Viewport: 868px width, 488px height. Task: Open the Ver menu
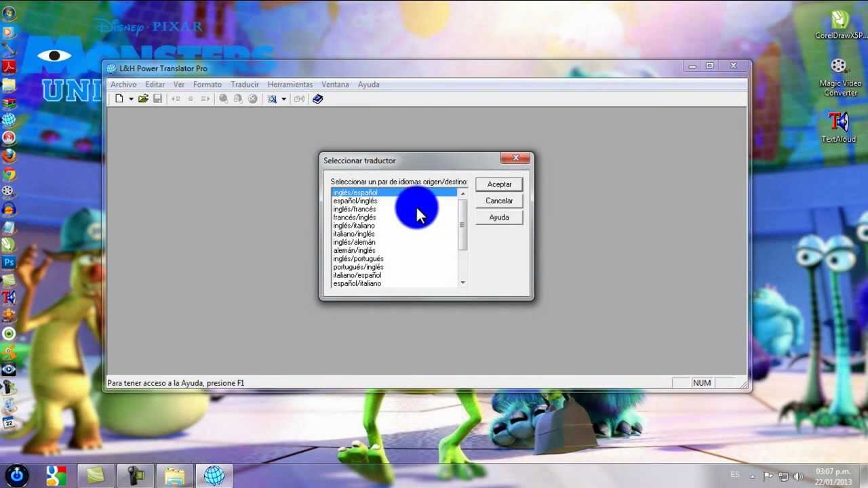pos(179,85)
